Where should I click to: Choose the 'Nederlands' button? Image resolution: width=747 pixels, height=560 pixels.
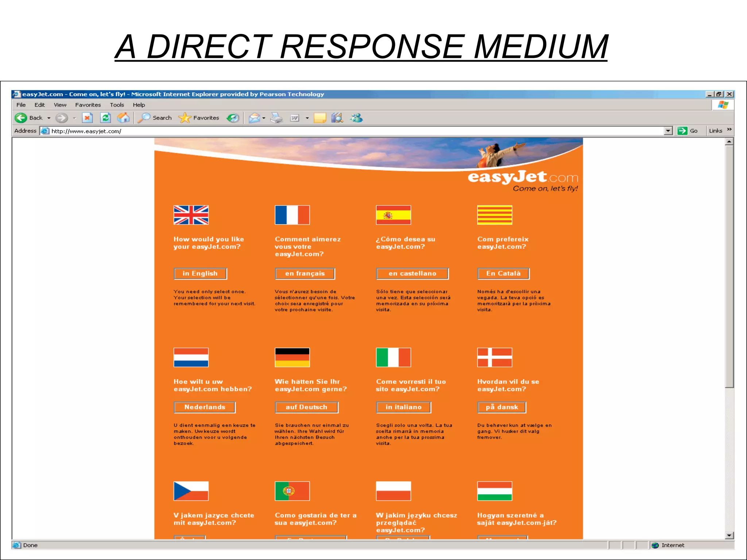click(205, 407)
